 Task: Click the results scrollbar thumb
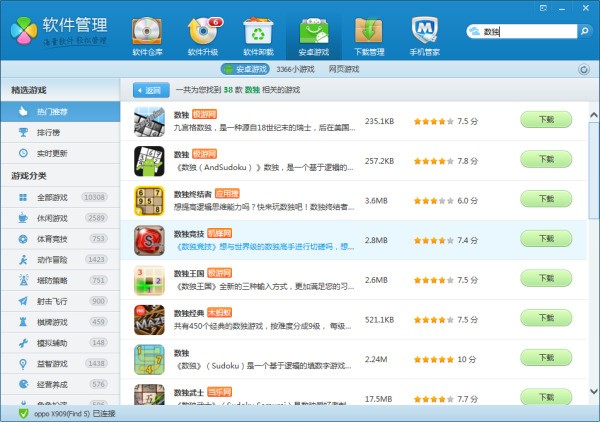tap(594, 170)
